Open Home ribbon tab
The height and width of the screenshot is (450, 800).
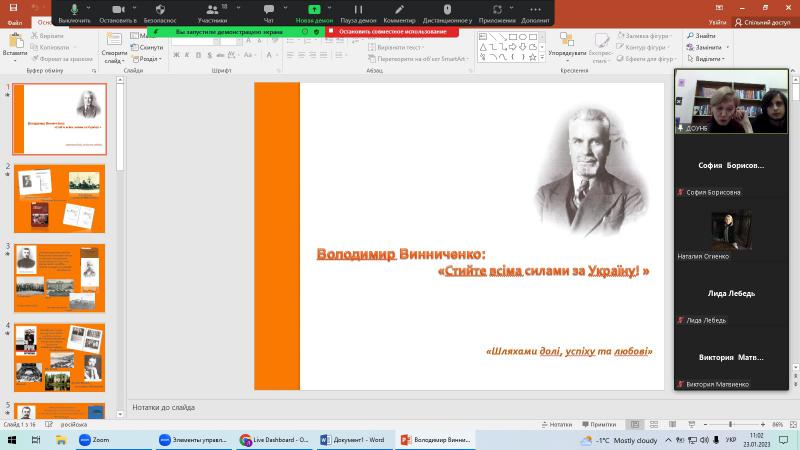click(x=44, y=22)
